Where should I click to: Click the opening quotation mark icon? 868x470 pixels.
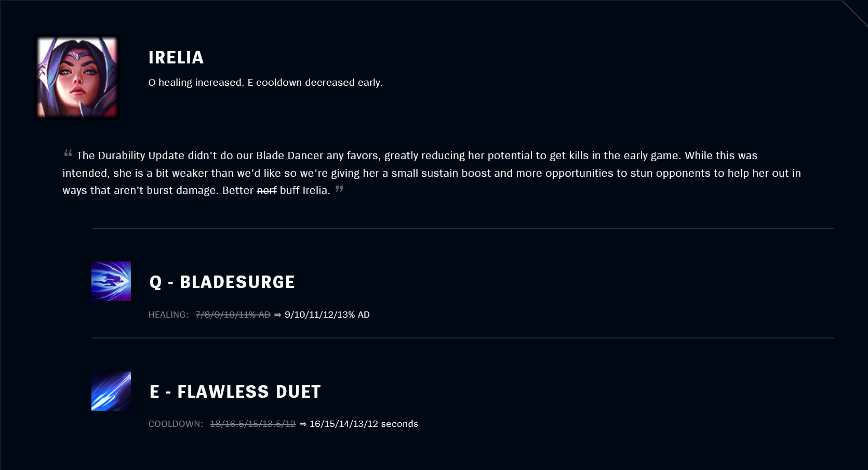[68, 153]
